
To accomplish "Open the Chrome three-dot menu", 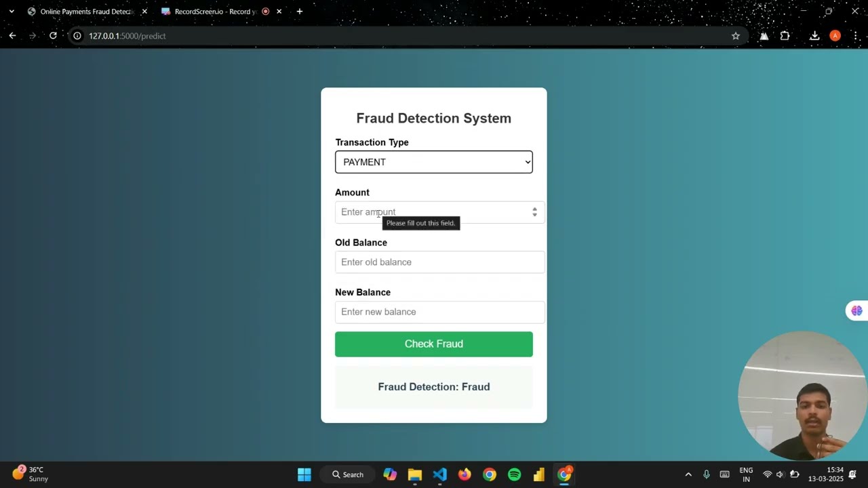I will click(x=855, y=36).
